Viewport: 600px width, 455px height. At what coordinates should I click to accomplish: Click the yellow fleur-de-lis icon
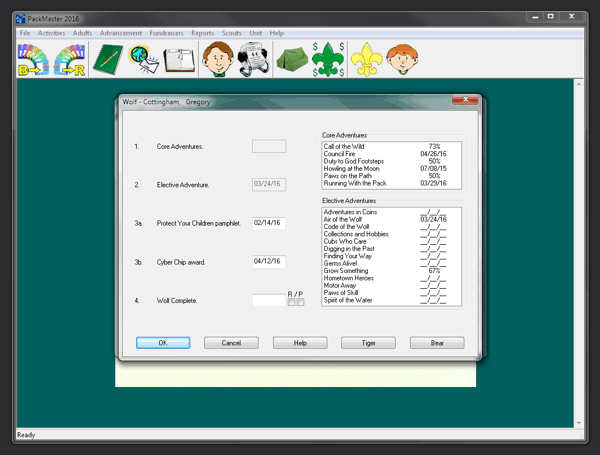coord(367,59)
